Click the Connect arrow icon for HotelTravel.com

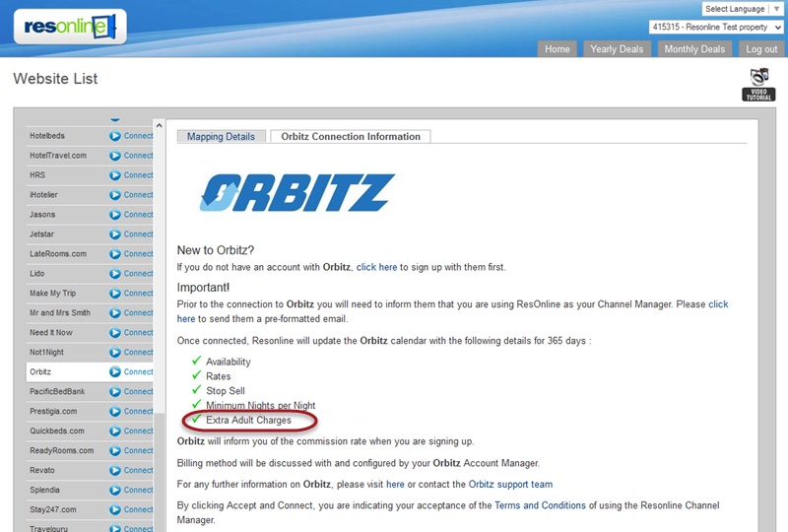(115, 156)
